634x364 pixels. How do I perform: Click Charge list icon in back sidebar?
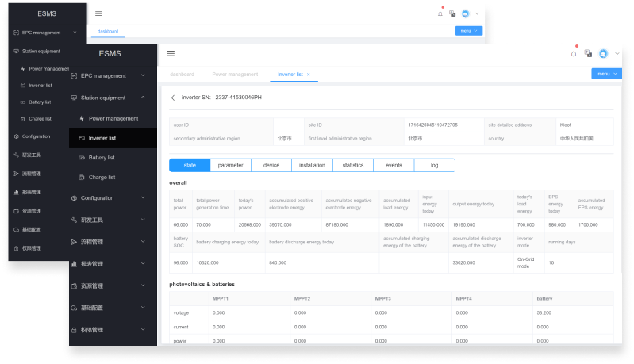tap(23, 119)
